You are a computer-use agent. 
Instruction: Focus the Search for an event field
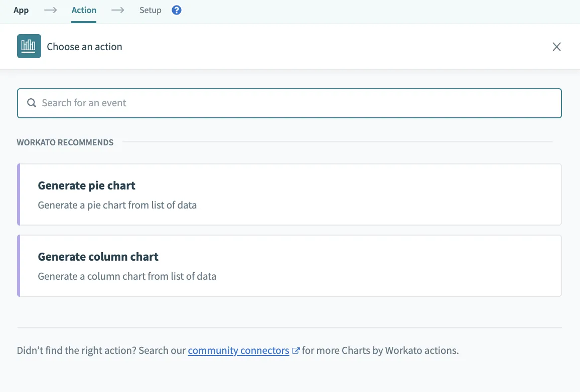296,103
